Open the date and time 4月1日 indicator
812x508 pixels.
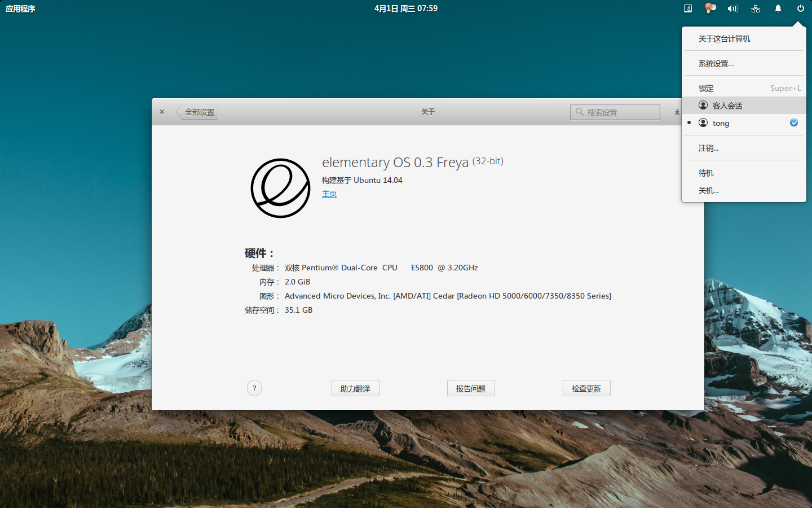406,8
